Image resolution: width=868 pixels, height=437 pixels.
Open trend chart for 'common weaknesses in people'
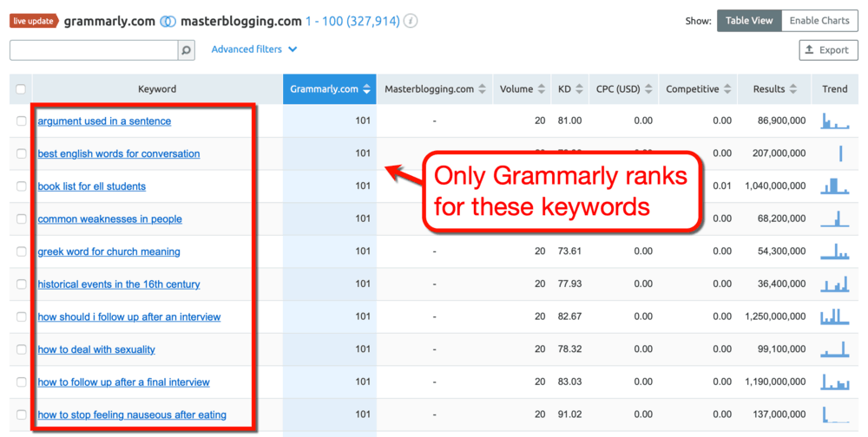click(x=835, y=218)
